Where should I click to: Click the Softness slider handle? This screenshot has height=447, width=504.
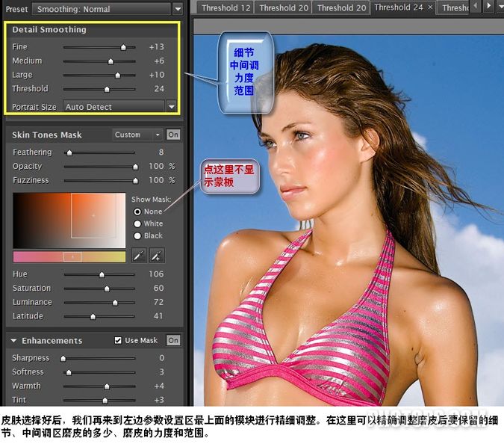coord(69,373)
